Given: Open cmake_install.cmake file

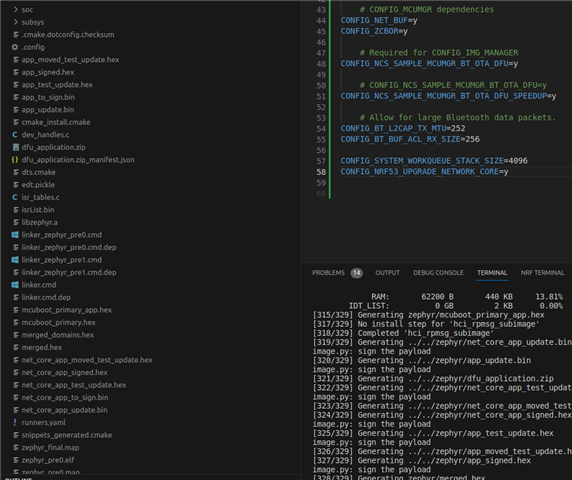Looking at the screenshot, I should coord(56,122).
